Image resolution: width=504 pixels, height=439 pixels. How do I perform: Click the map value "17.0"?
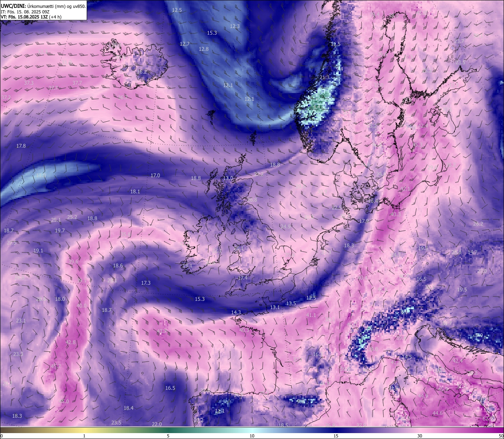tap(156, 176)
